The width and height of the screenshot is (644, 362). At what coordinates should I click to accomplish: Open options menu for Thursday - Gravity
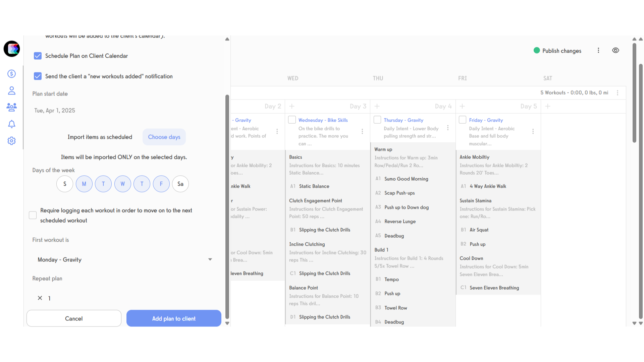pos(448,128)
